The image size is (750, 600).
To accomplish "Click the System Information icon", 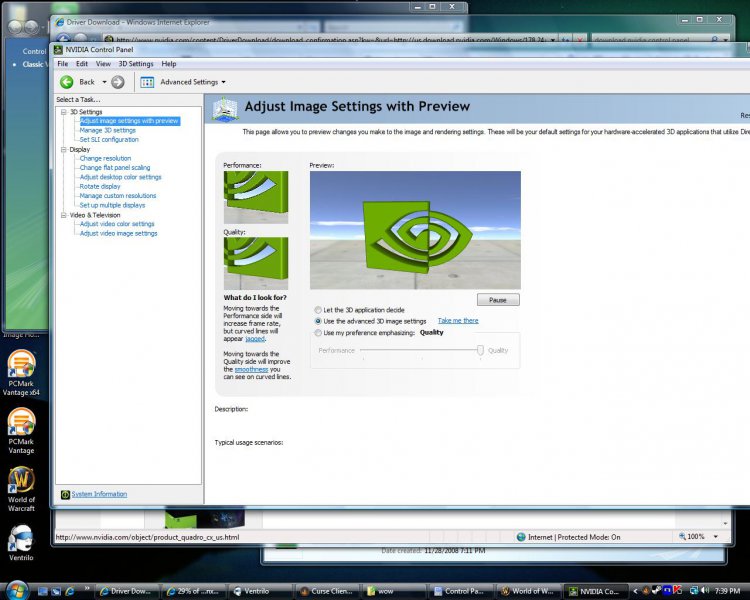I will click(65, 494).
